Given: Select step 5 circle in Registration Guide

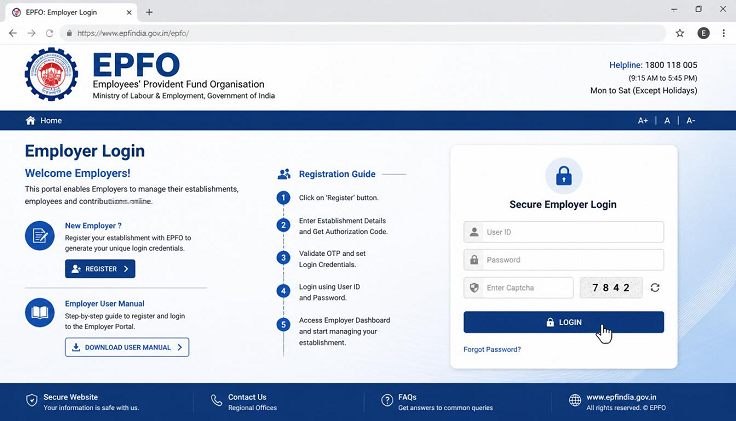Looking at the screenshot, I should (283, 325).
